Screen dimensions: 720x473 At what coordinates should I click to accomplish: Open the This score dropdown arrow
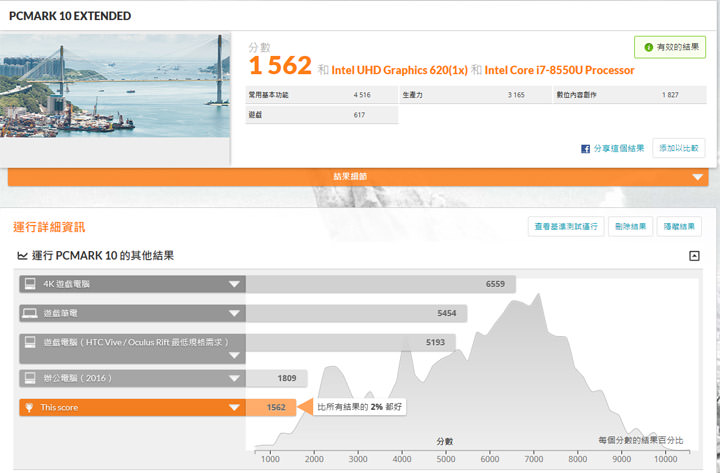pyautogui.click(x=234, y=407)
